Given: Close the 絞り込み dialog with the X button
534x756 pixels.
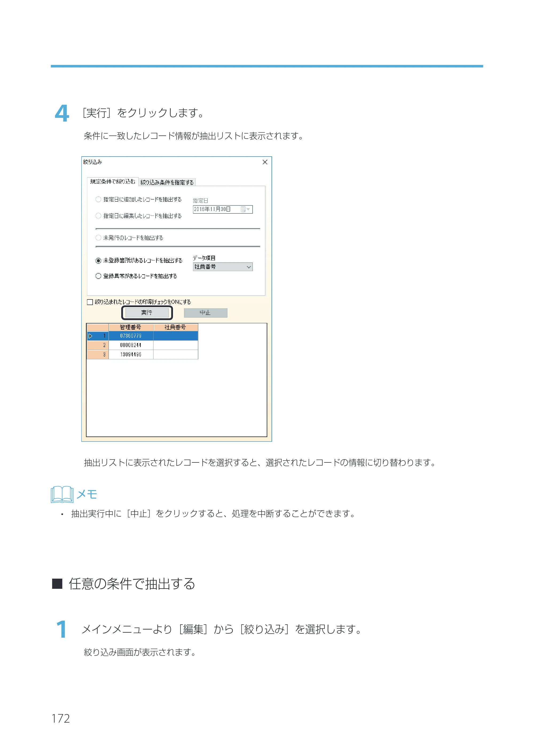Looking at the screenshot, I should click(x=265, y=162).
